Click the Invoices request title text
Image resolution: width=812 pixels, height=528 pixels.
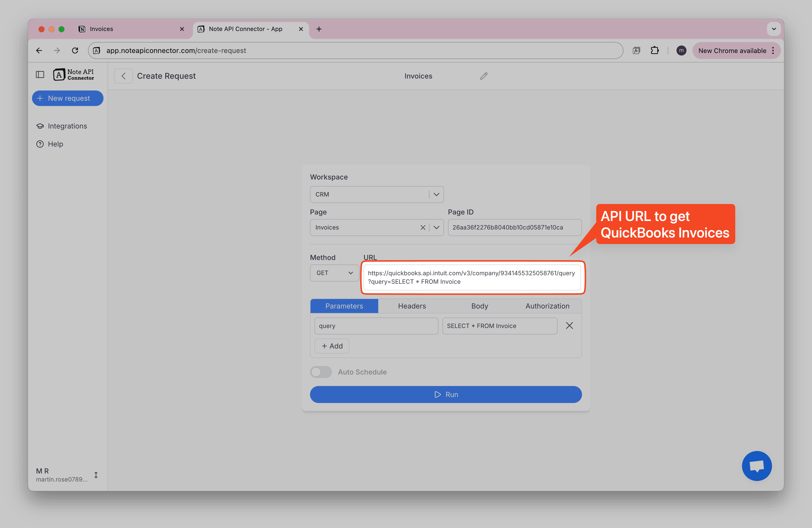tap(418, 76)
